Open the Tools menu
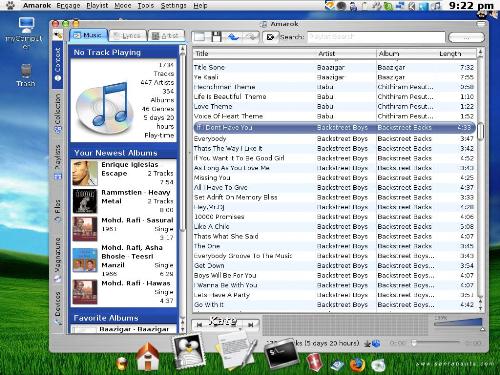 [x=146, y=5]
